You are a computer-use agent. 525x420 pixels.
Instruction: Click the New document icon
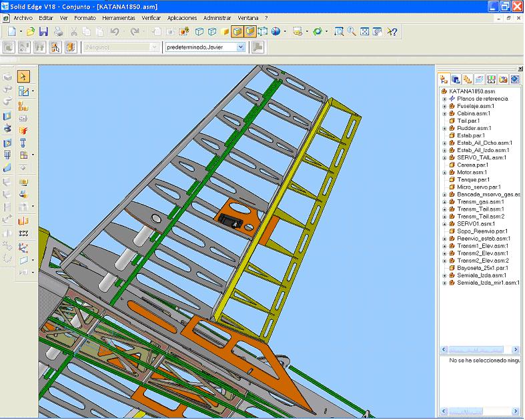(12, 31)
